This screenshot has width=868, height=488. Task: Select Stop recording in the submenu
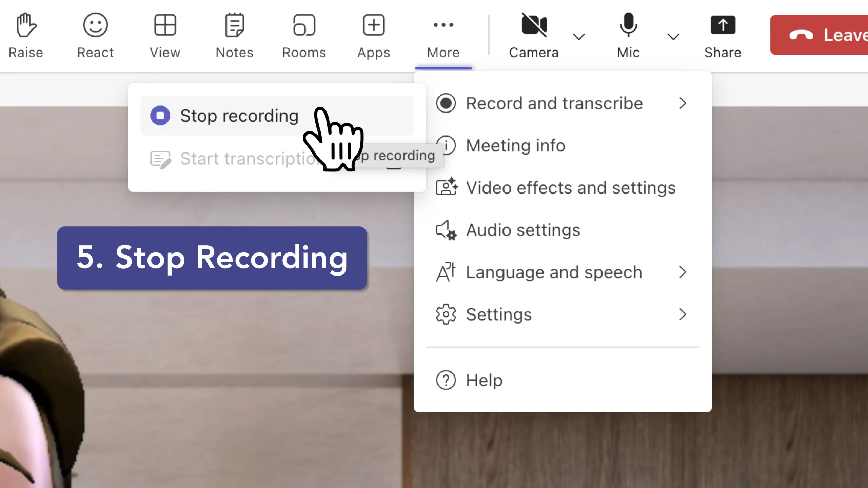(239, 116)
